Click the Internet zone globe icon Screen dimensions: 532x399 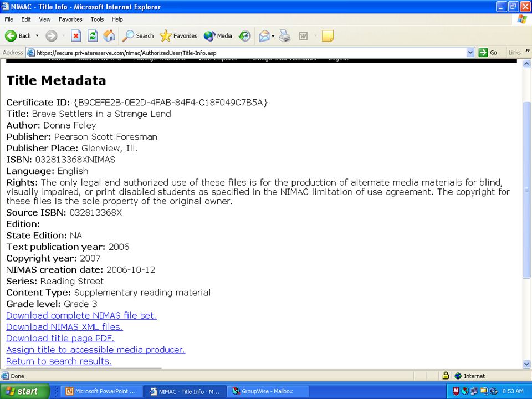click(x=458, y=376)
